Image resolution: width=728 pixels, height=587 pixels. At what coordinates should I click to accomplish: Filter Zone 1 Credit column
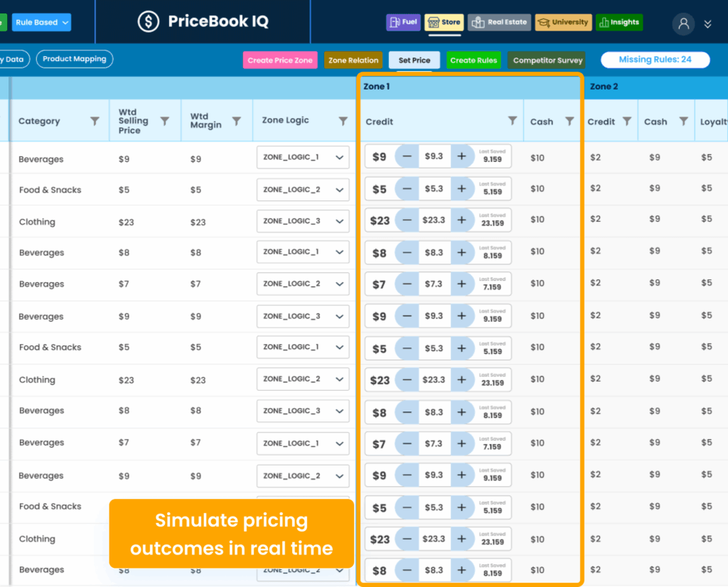512,121
